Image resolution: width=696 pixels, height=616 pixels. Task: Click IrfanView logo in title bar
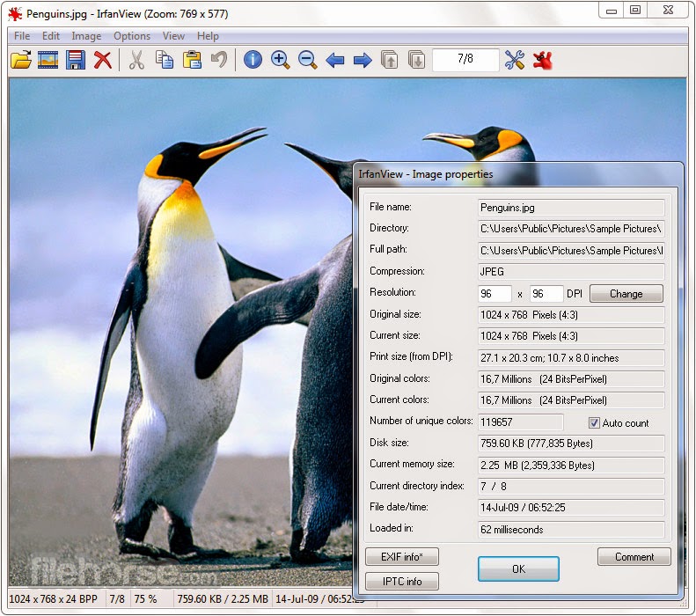pos(15,14)
